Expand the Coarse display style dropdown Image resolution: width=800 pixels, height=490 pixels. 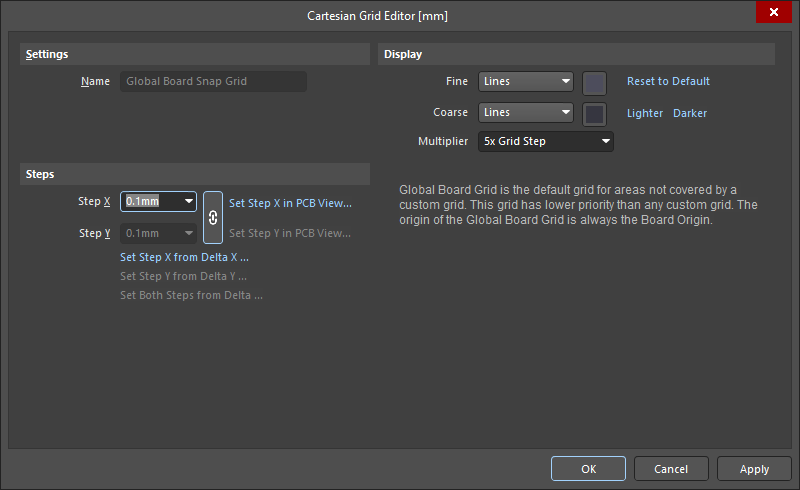point(566,113)
